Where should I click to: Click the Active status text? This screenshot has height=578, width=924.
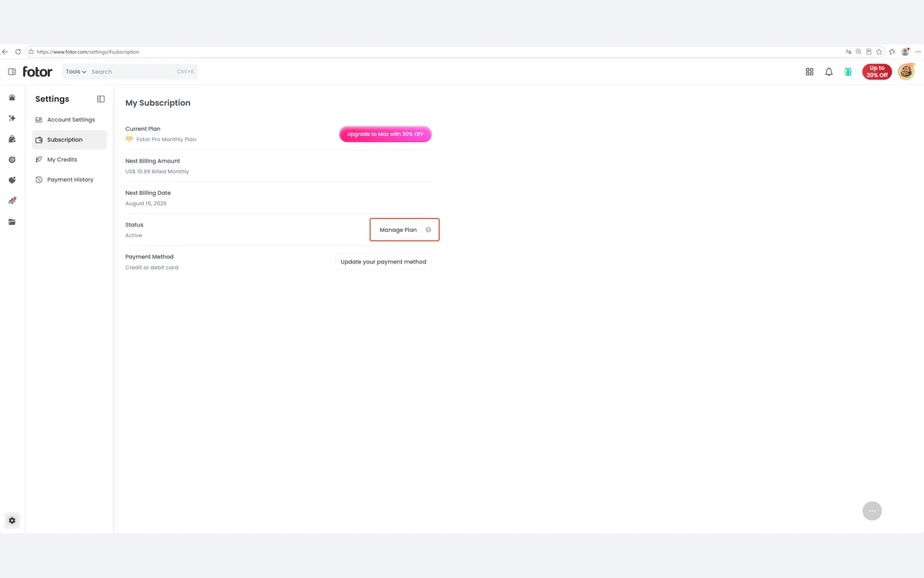[133, 235]
